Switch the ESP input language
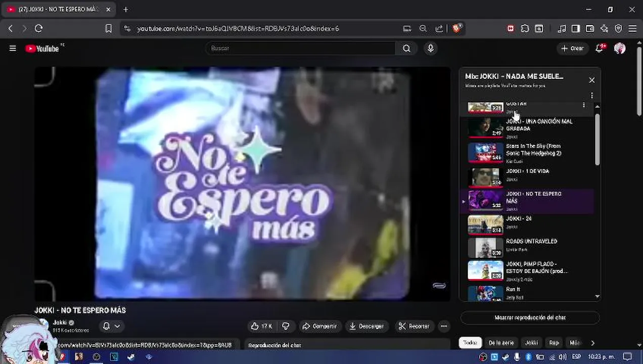Image resolution: width=643 pixels, height=364 pixels. [576, 357]
